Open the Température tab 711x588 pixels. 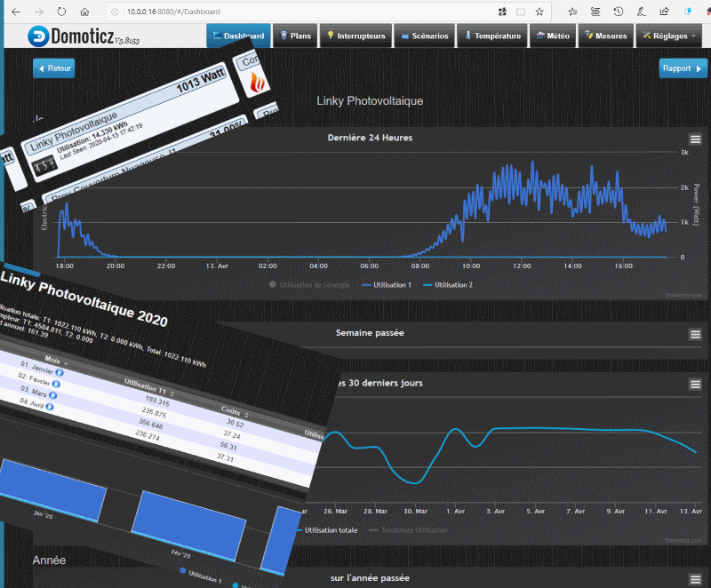point(493,36)
